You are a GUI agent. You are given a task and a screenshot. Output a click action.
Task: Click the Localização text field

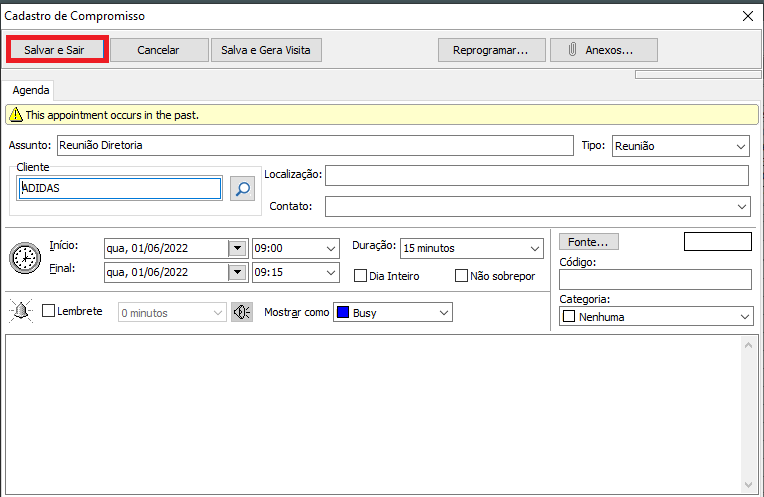[x=537, y=175]
